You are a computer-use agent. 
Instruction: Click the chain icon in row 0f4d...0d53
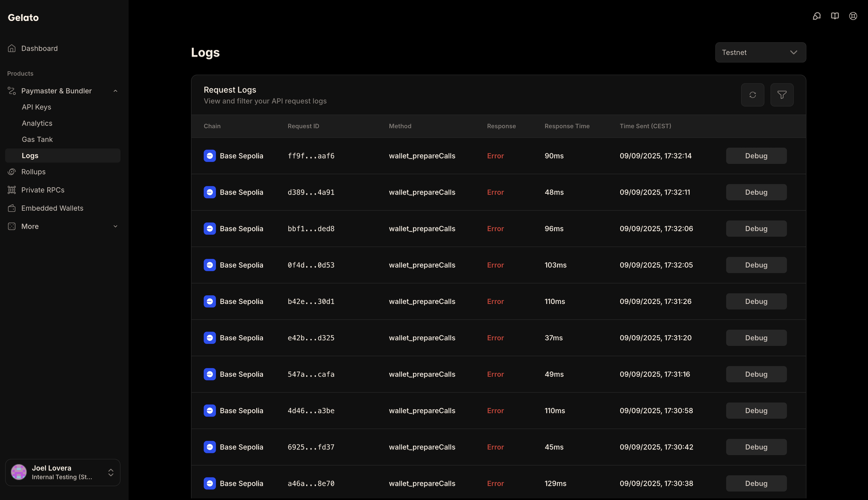210,265
